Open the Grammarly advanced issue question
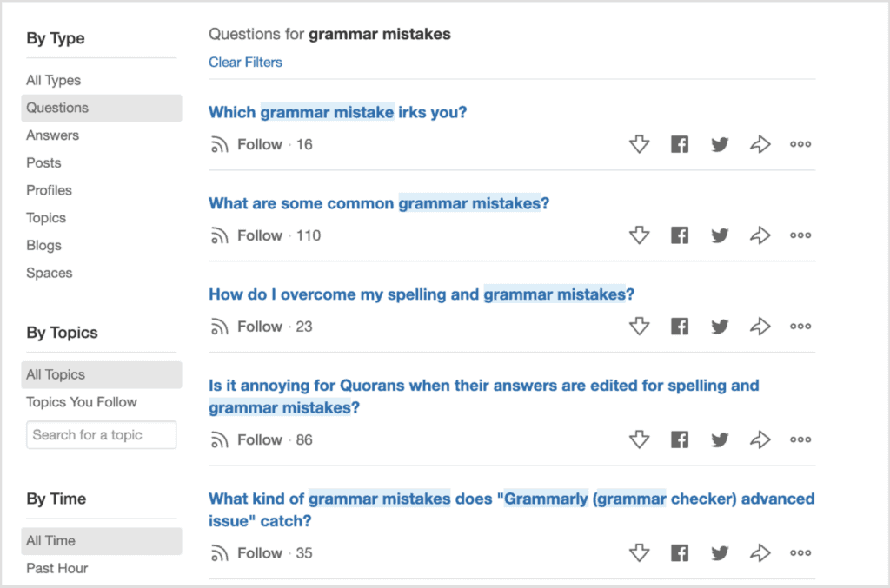890x588 pixels. click(x=511, y=509)
